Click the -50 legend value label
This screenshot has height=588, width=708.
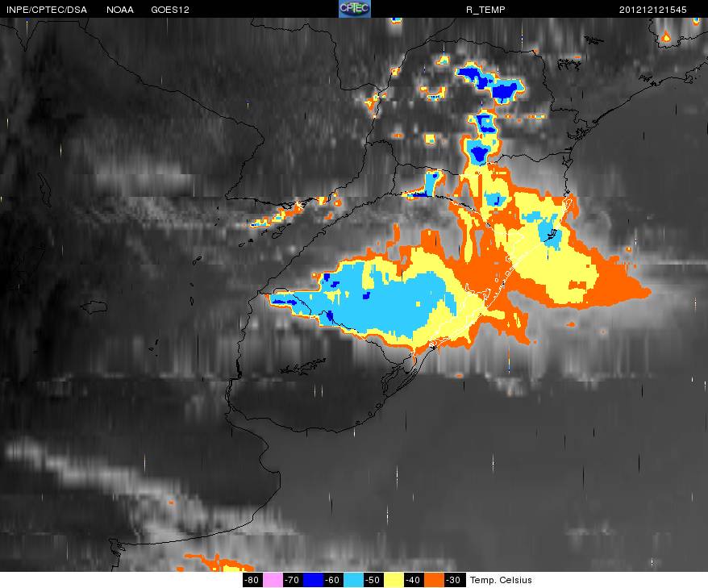[x=373, y=580]
